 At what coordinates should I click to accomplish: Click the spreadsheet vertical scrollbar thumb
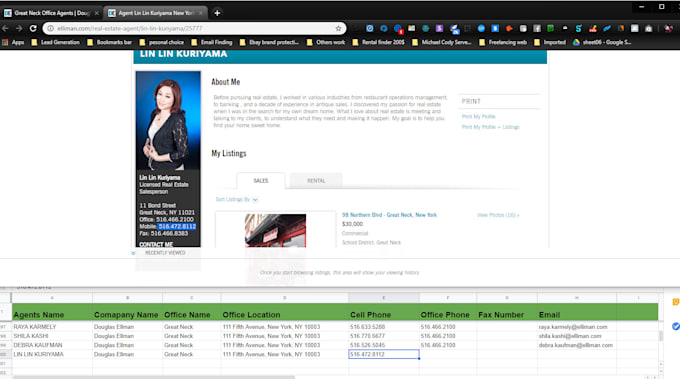tap(661, 336)
